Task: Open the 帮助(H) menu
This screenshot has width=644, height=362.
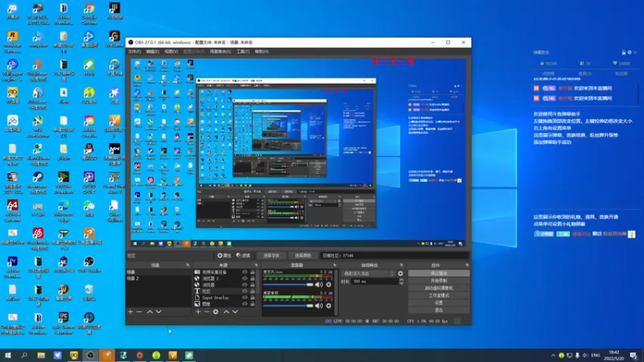Action: [x=262, y=51]
